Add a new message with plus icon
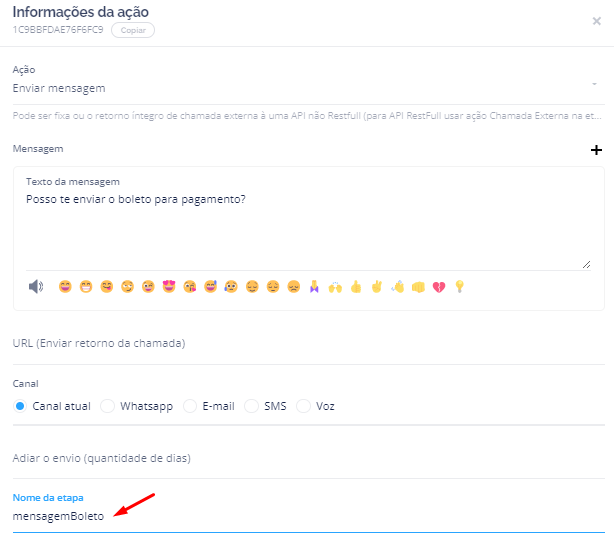Screen dimensions: 614x549 (x=597, y=150)
